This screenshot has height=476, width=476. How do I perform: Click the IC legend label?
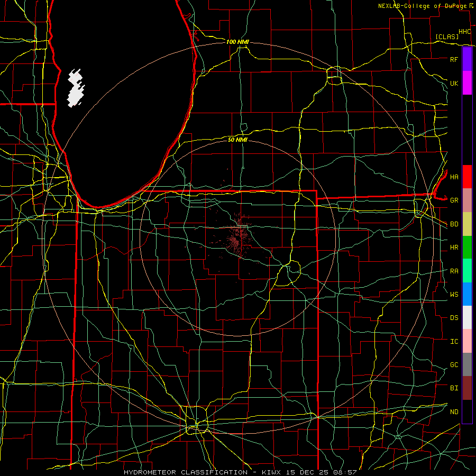[454, 342]
